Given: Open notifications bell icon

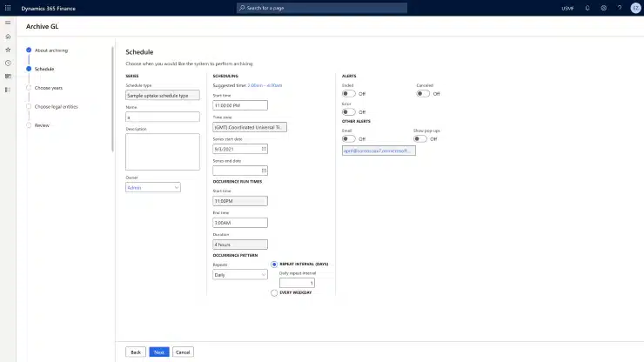Looking at the screenshot, I should [x=588, y=8].
